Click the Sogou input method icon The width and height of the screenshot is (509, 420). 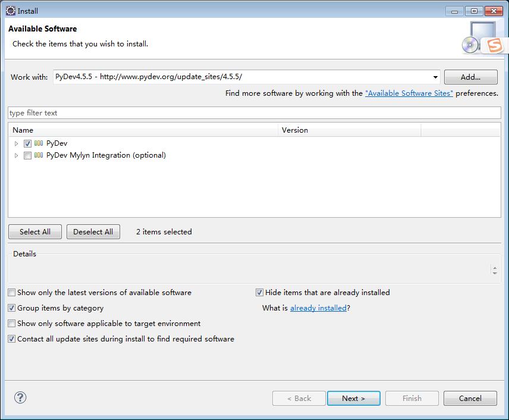click(x=495, y=45)
